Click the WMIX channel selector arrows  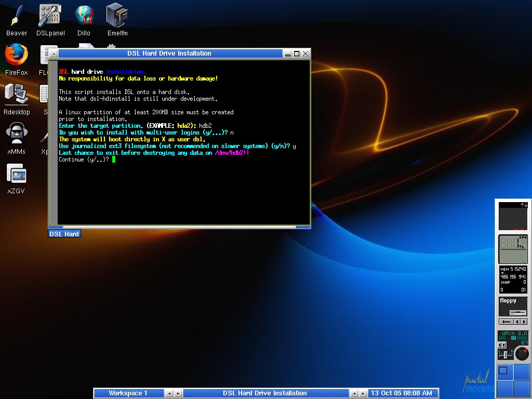pyautogui.click(x=502, y=345)
